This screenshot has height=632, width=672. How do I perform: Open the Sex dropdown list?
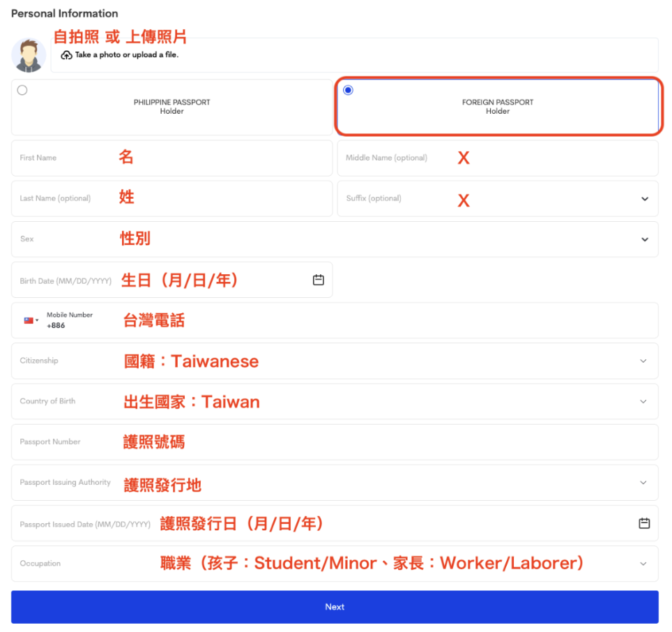(644, 239)
